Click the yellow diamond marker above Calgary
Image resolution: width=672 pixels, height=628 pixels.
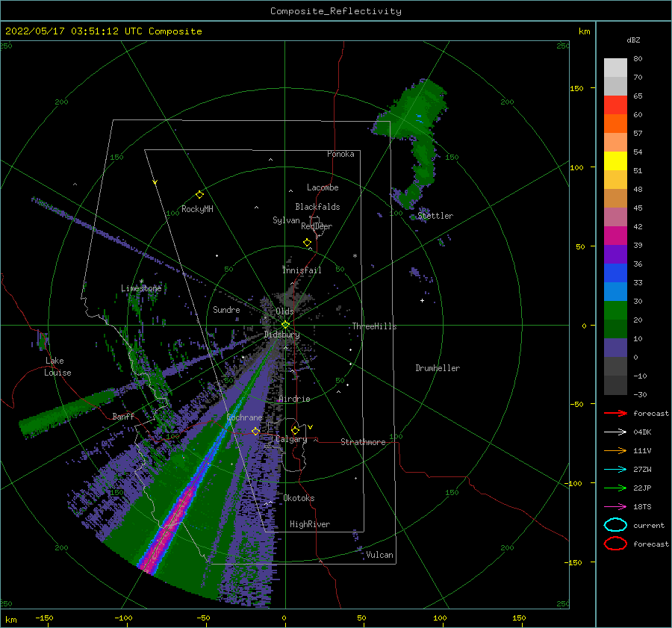point(295,430)
